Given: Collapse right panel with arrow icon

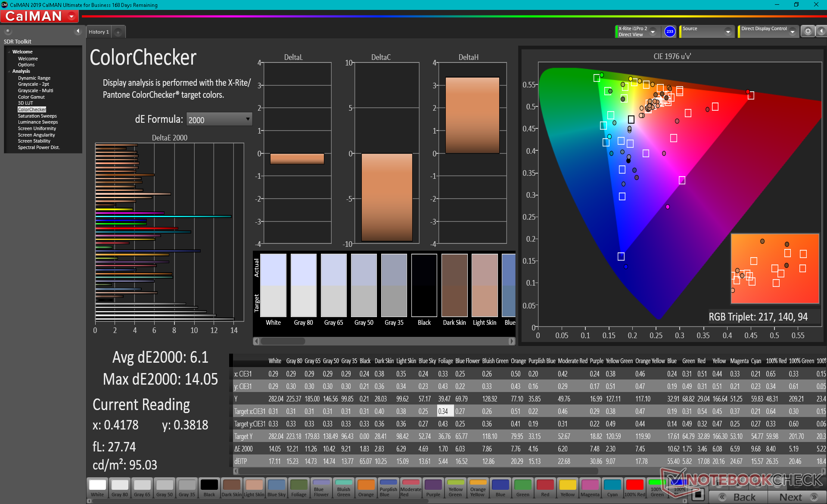Looking at the screenshot, I should click(821, 31).
